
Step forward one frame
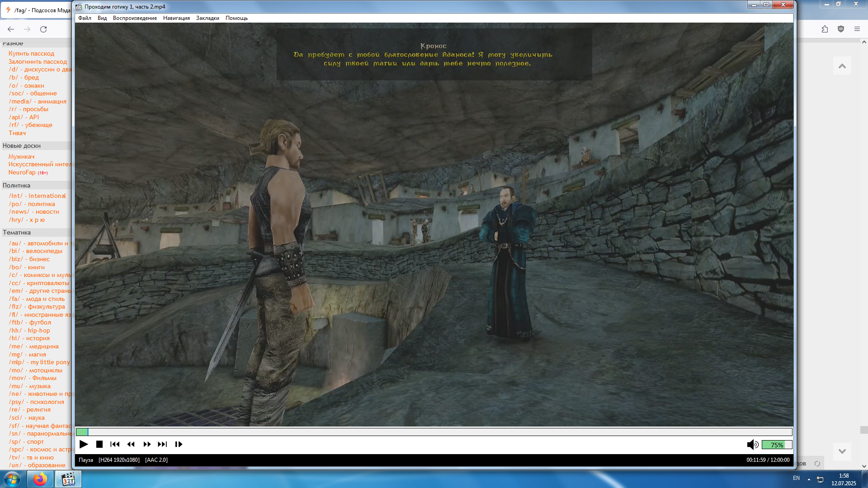point(179,444)
